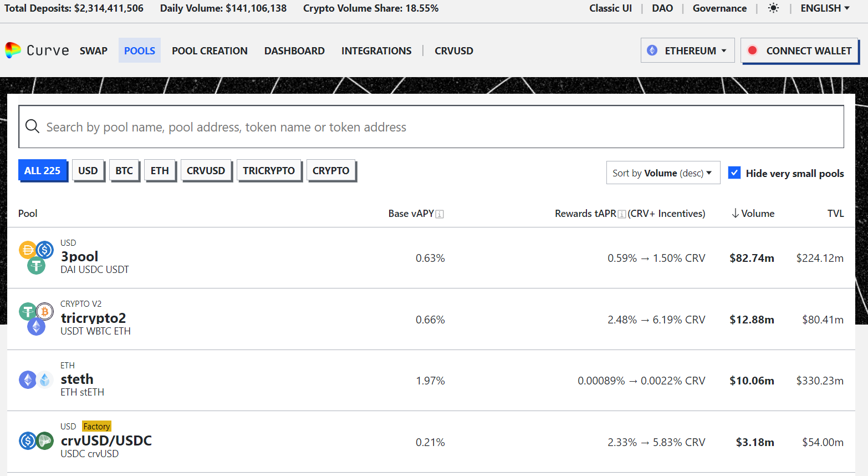Open the Ethereum network dropdown
The width and height of the screenshot is (868, 476).
click(687, 50)
